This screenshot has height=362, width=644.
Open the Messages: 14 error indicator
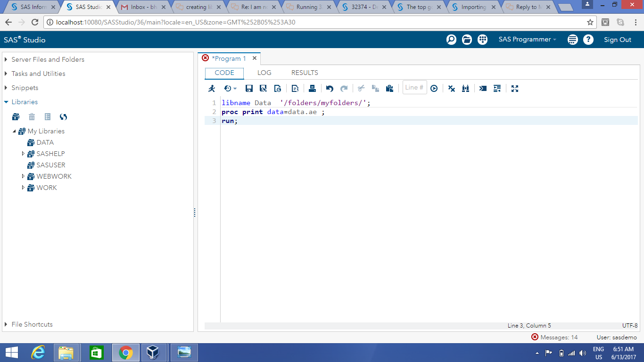[x=554, y=337]
